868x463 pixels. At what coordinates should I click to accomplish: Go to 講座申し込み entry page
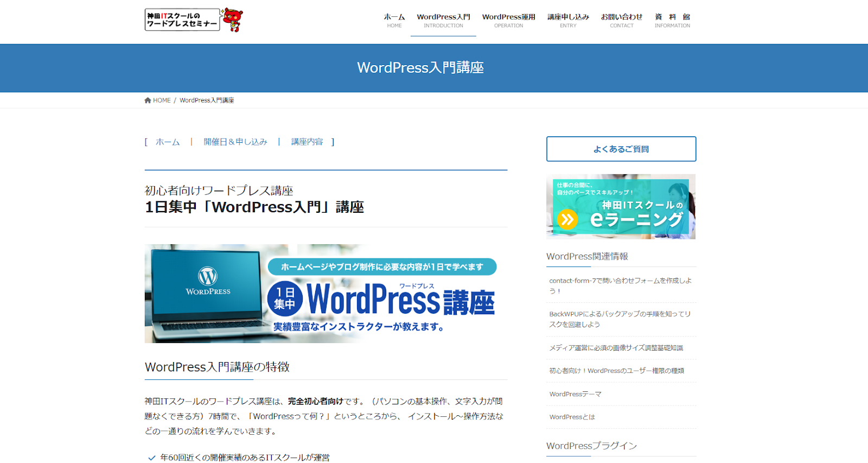coord(568,21)
